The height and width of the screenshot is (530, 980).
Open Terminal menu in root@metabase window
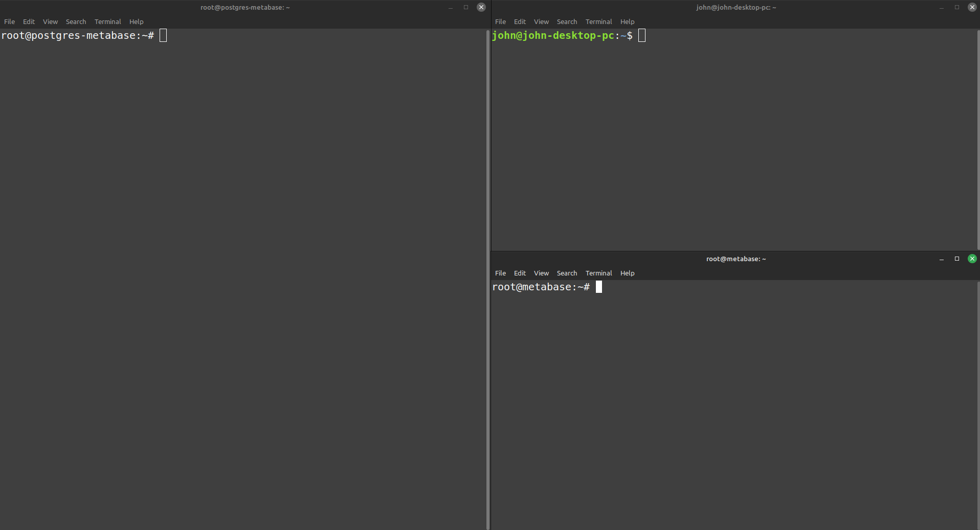coord(598,273)
